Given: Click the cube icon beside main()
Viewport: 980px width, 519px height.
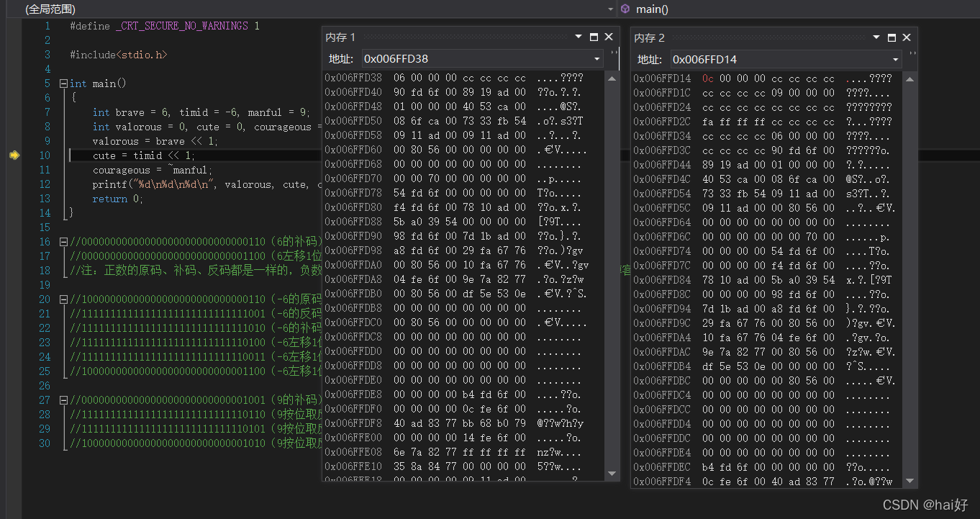Looking at the screenshot, I should (x=625, y=9).
